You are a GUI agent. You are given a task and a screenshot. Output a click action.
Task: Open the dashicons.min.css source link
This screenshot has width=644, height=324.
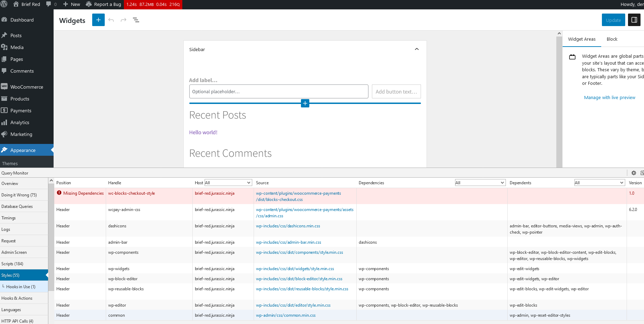coord(288,226)
